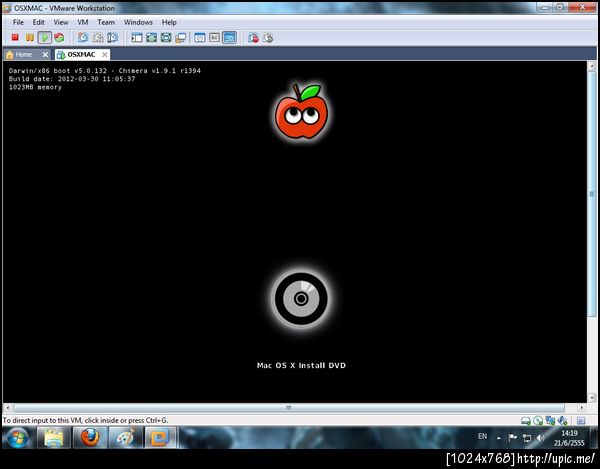Show the appliance view toolbar icon
Screen dimensions: 600x469
click(214, 37)
